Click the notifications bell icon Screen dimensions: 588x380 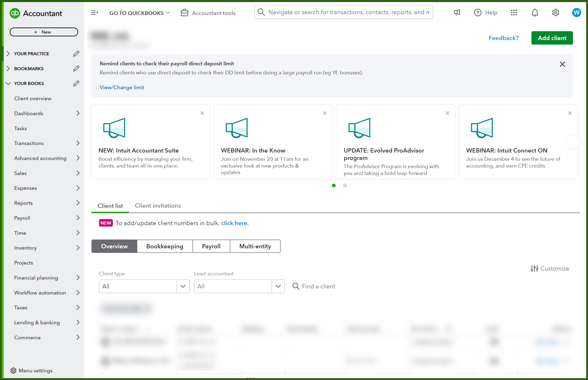(x=534, y=13)
